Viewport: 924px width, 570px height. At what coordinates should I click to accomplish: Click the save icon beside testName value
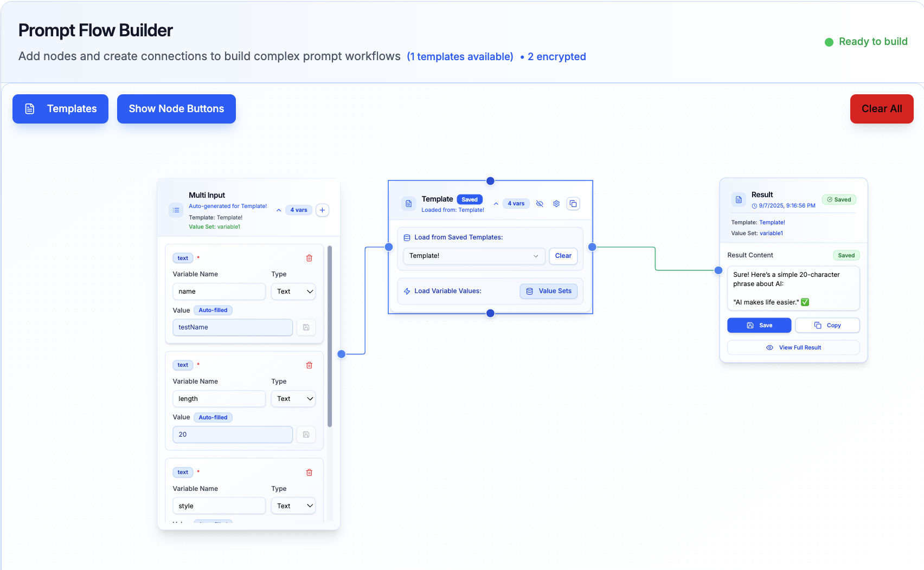[306, 327]
